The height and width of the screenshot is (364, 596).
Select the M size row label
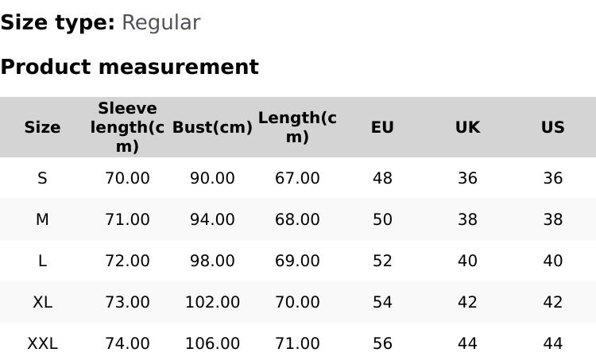pyautogui.click(x=42, y=219)
